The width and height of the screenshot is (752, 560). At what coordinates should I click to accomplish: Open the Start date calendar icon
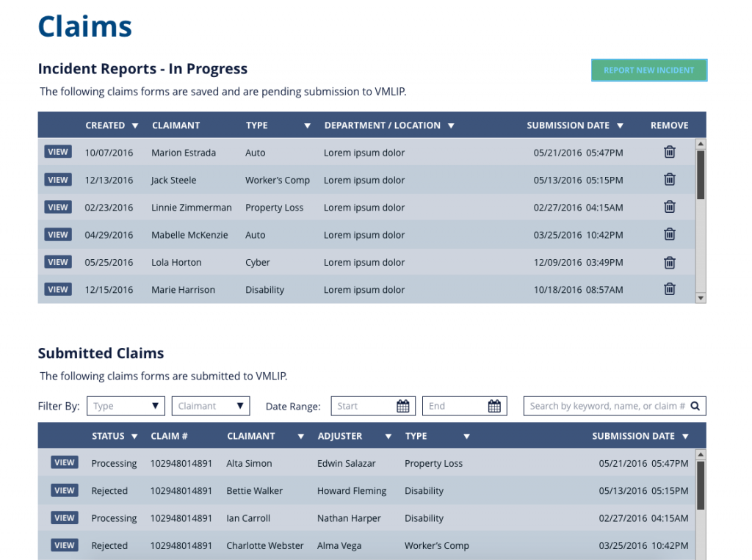(403, 406)
